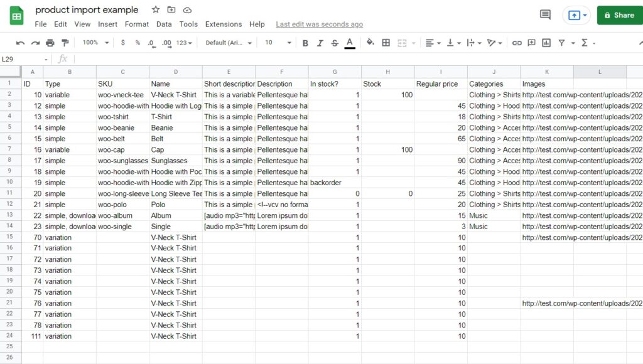Toggle bold formatting
This screenshot has height=364, width=643.
305,43
